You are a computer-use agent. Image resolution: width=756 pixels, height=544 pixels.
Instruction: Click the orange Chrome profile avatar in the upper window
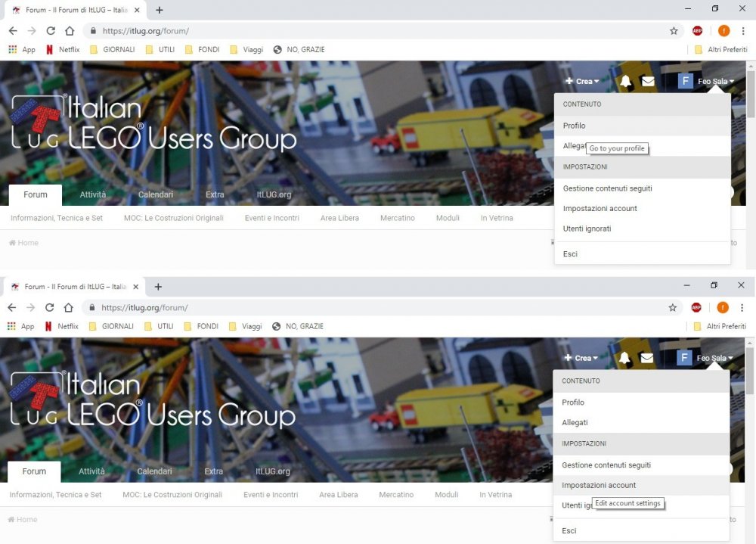[x=723, y=31]
